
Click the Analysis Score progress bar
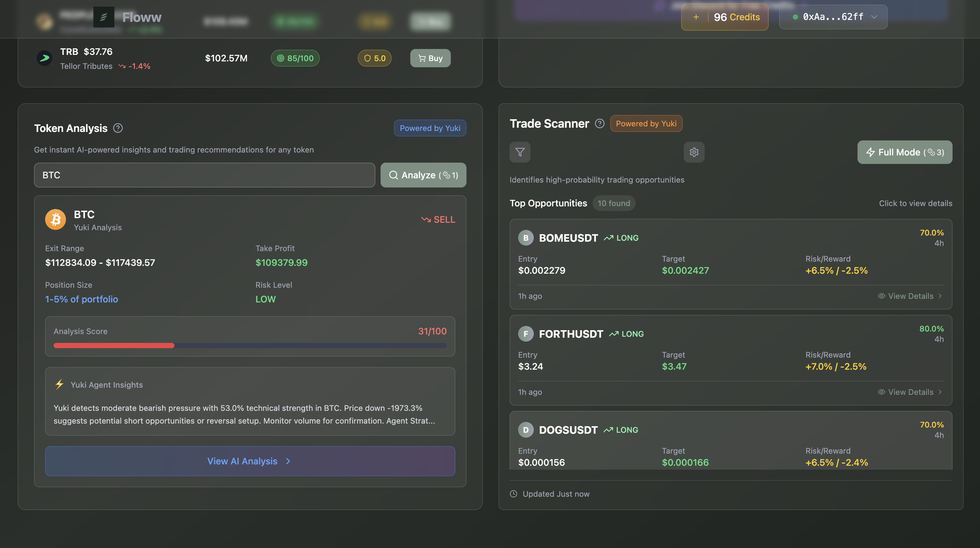250,345
